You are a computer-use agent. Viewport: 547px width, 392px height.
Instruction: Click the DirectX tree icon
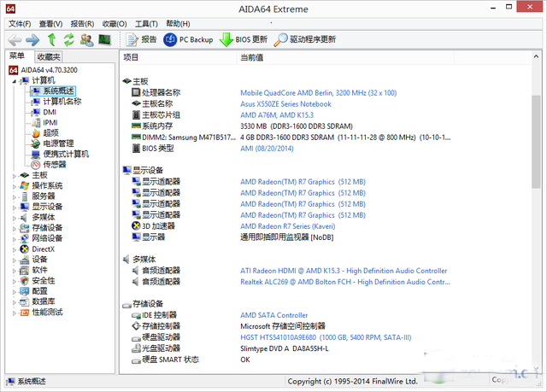(x=25, y=249)
